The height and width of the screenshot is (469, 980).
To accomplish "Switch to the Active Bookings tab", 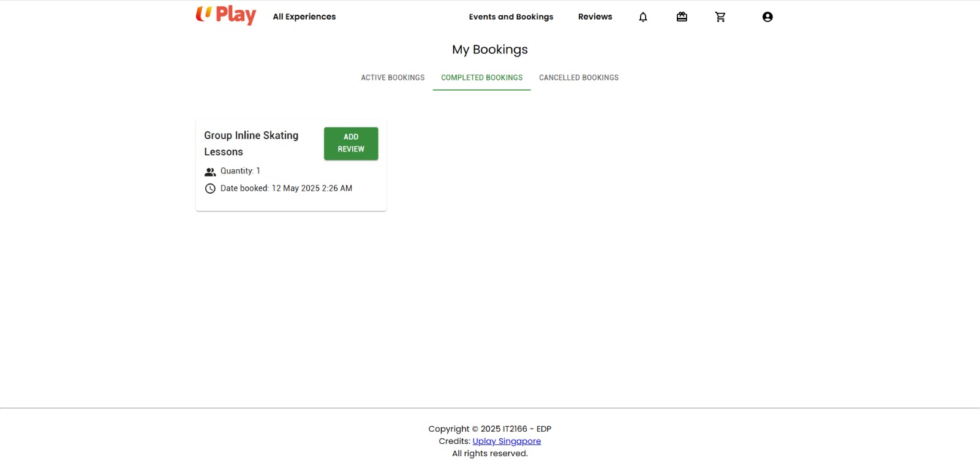I will [x=393, y=78].
